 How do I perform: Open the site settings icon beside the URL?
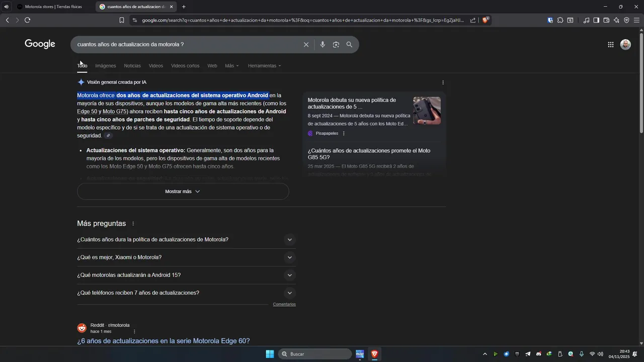pos(134,20)
